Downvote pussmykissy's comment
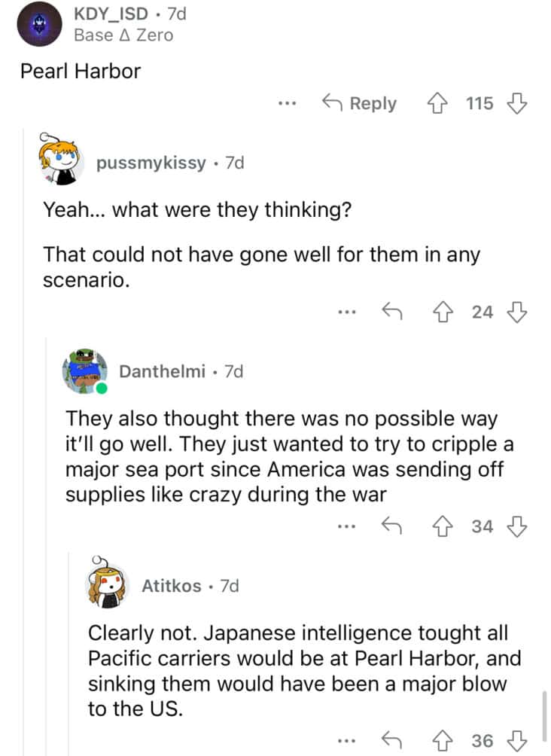This screenshot has width=551, height=756. pos(518,312)
